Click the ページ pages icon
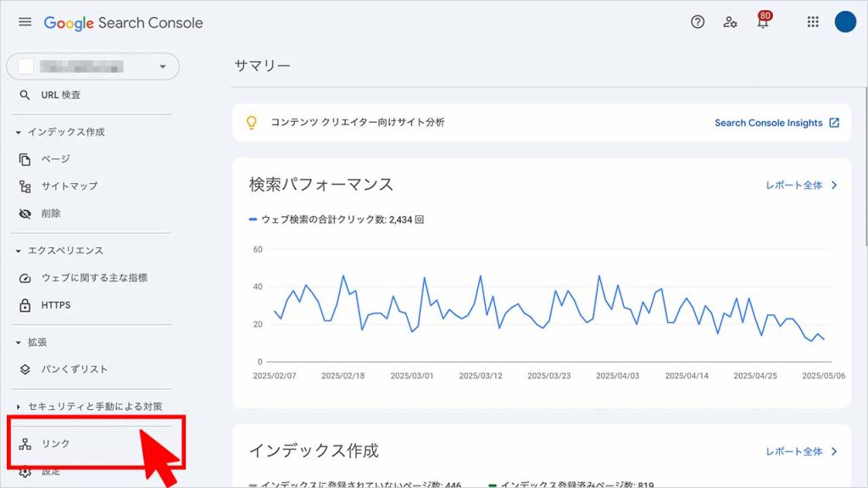This screenshot has height=488, width=868. coord(25,159)
